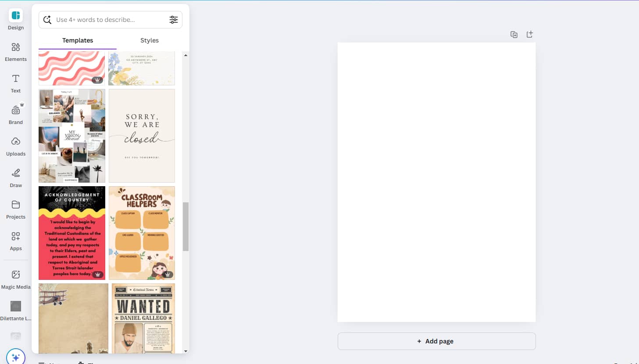
Task: Select the Wanted Daniel Gallego template
Action: click(x=143, y=318)
